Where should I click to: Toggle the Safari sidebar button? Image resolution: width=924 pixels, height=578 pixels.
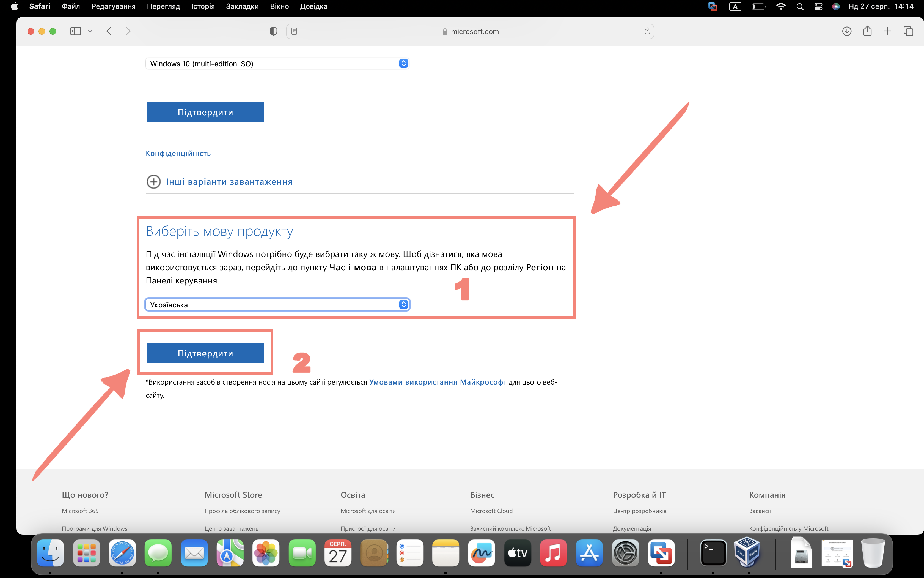(x=76, y=31)
